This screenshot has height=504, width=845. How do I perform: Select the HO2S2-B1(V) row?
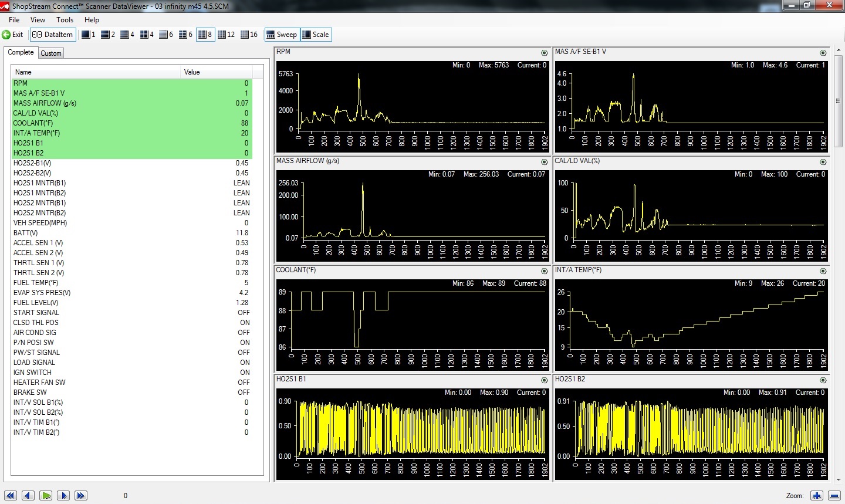pyautogui.click(x=131, y=163)
